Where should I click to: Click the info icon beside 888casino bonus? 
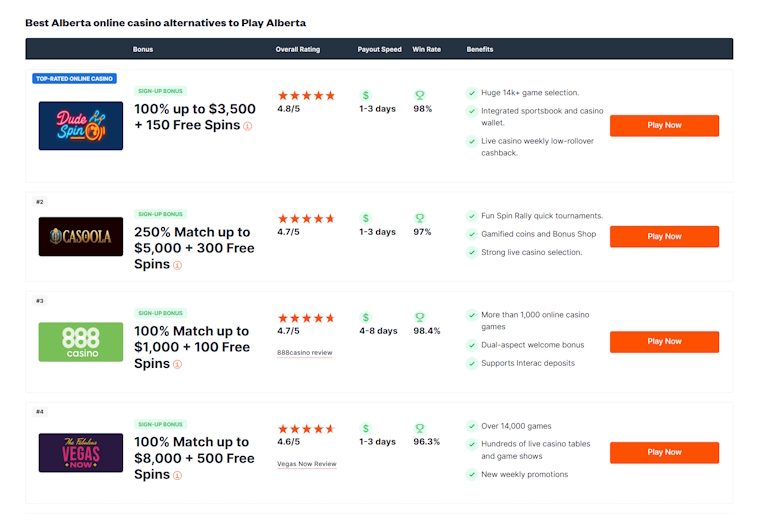point(178,365)
